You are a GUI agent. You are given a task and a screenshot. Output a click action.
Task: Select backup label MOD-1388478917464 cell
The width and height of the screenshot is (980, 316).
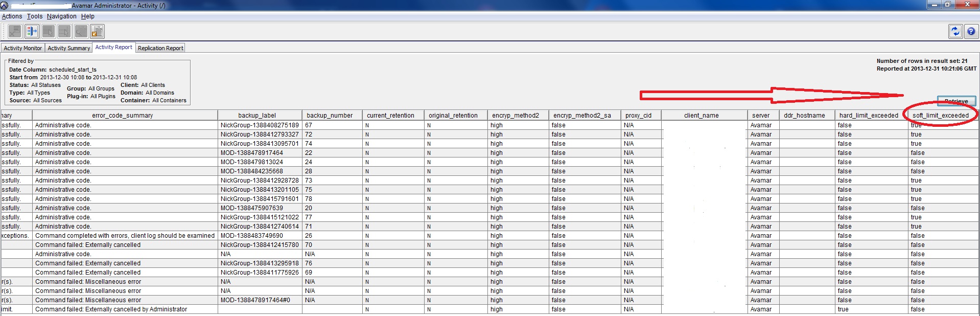pyautogui.click(x=260, y=153)
